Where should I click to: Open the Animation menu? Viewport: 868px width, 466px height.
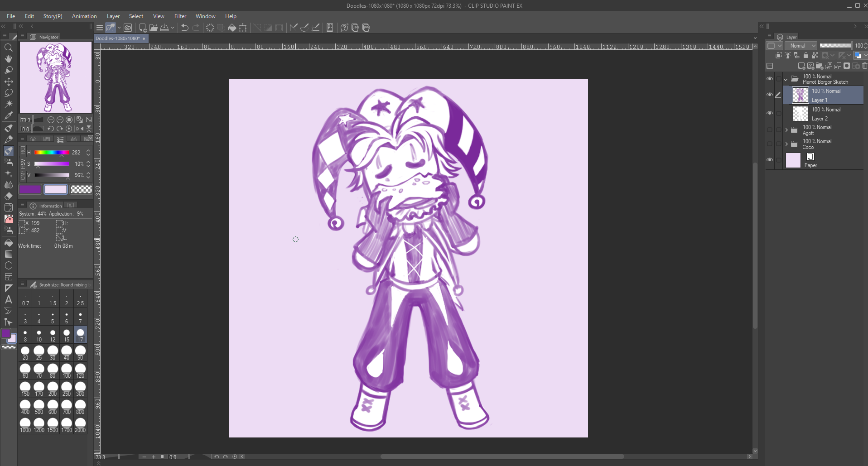click(84, 16)
